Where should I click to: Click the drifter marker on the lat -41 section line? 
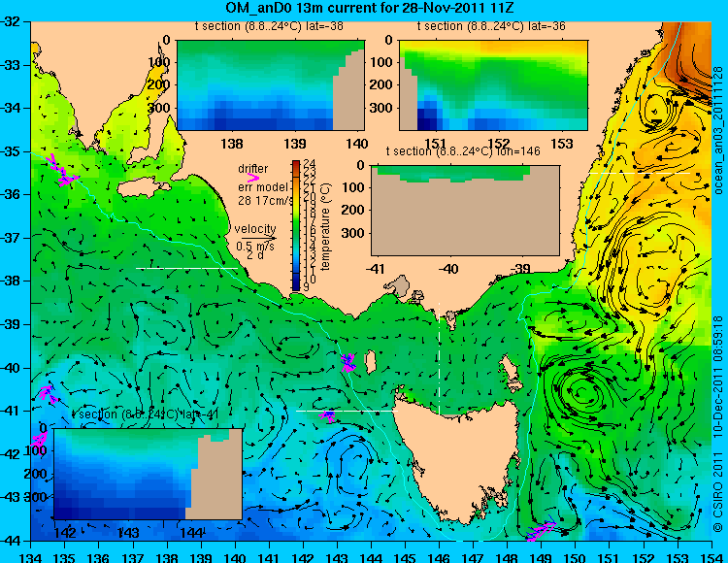pyautogui.click(x=328, y=415)
